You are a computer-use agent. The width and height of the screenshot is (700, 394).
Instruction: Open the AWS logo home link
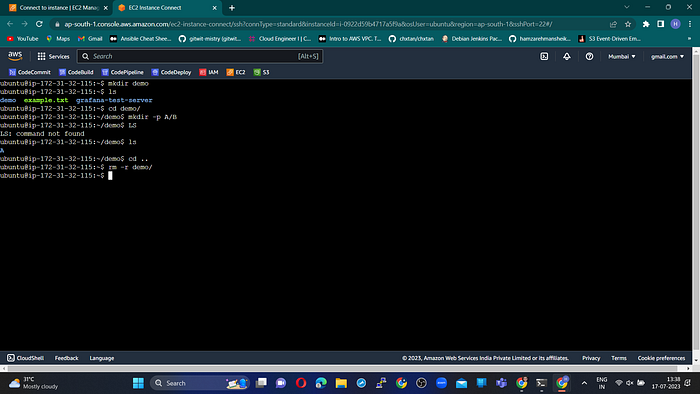pyautogui.click(x=15, y=56)
